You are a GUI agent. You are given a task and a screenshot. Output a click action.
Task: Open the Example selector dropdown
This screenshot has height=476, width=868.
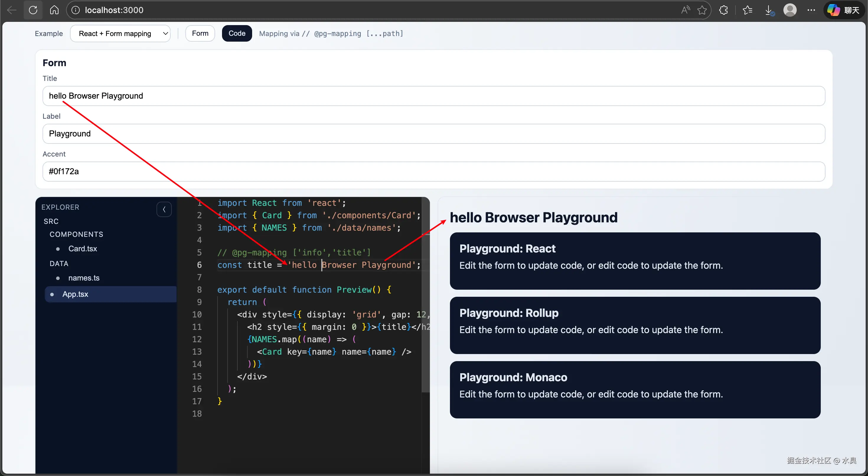[x=120, y=33]
